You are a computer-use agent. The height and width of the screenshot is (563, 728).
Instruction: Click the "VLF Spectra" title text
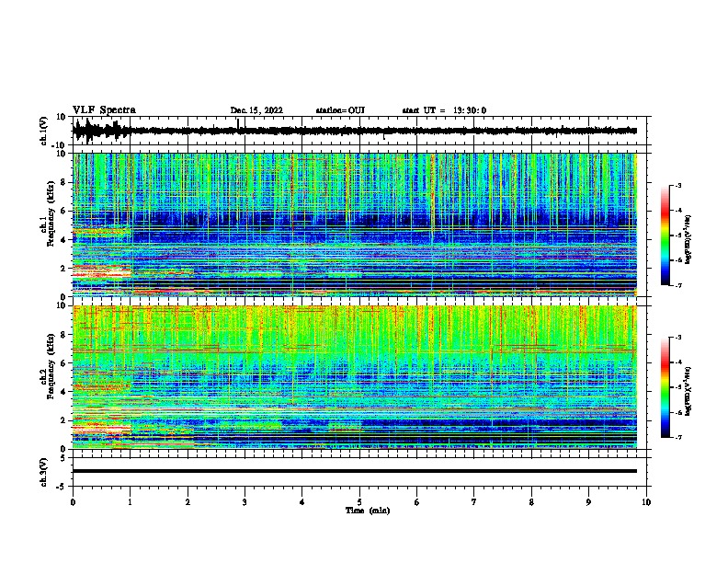(x=104, y=110)
